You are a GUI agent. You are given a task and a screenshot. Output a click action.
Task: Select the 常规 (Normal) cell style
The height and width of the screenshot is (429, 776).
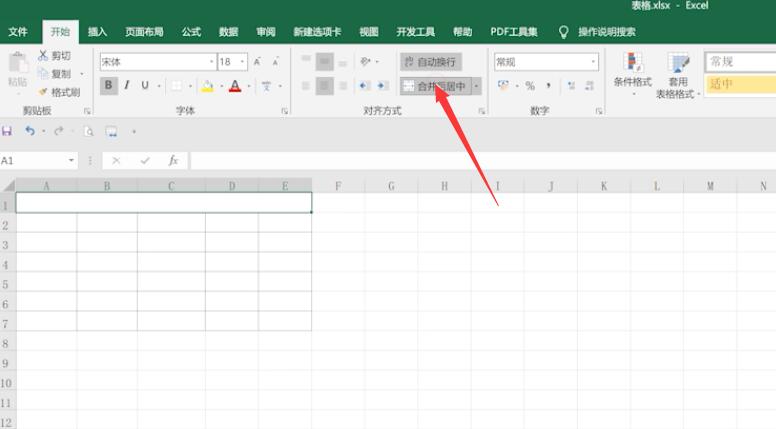(740, 62)
